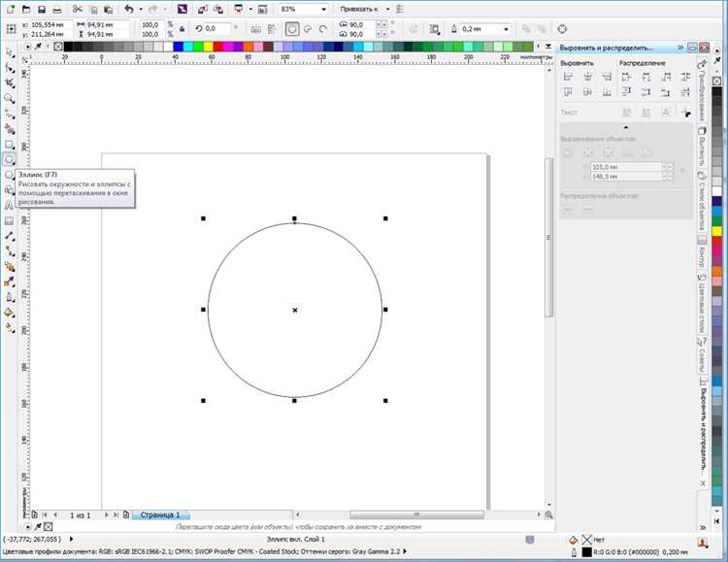The image size is (728, 562).
Task: Choose the Arc shape type button
Action: pos(322,29)
